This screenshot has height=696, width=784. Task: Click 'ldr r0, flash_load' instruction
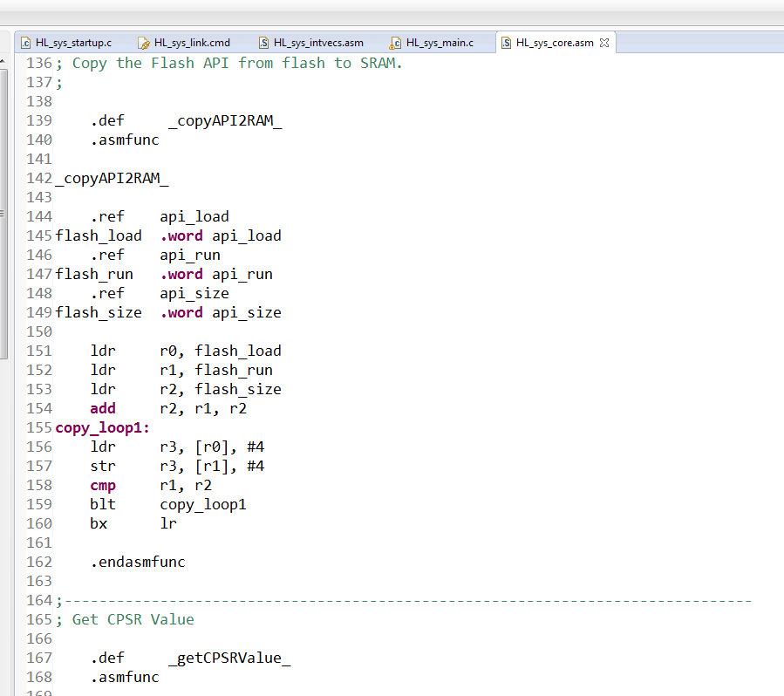click(x=186, y=351)
